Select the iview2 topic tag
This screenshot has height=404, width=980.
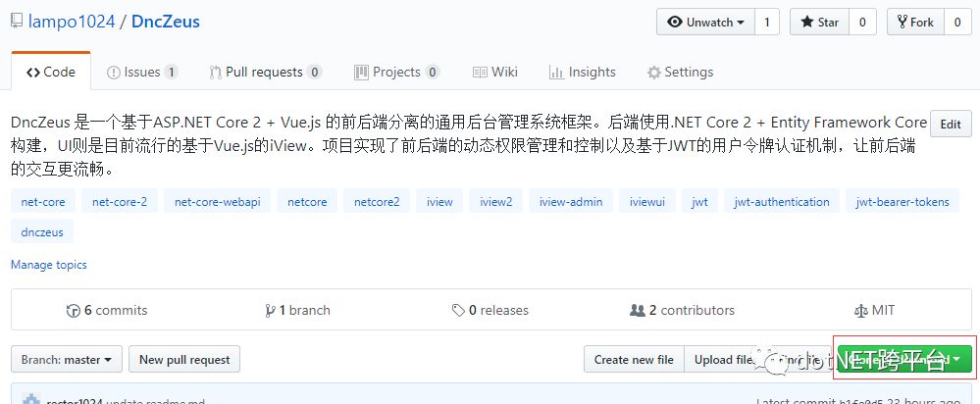[496, 202]
